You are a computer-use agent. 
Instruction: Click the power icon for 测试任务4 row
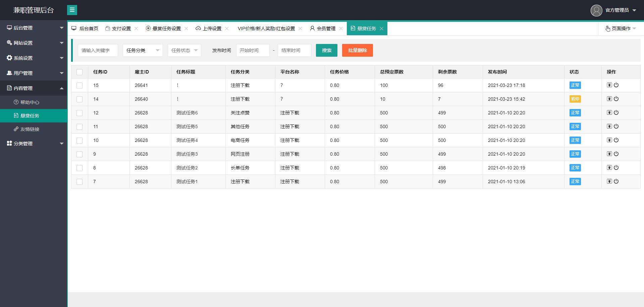click(x=616, y=140)
